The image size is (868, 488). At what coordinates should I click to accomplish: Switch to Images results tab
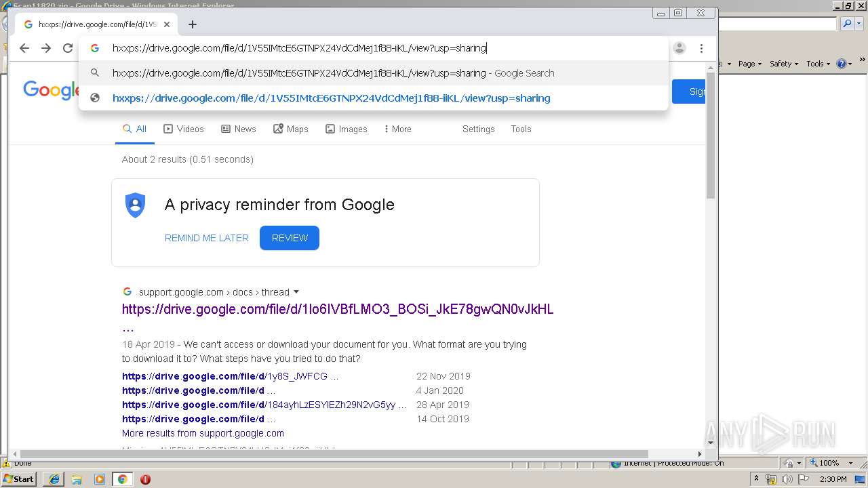[346, 129]
